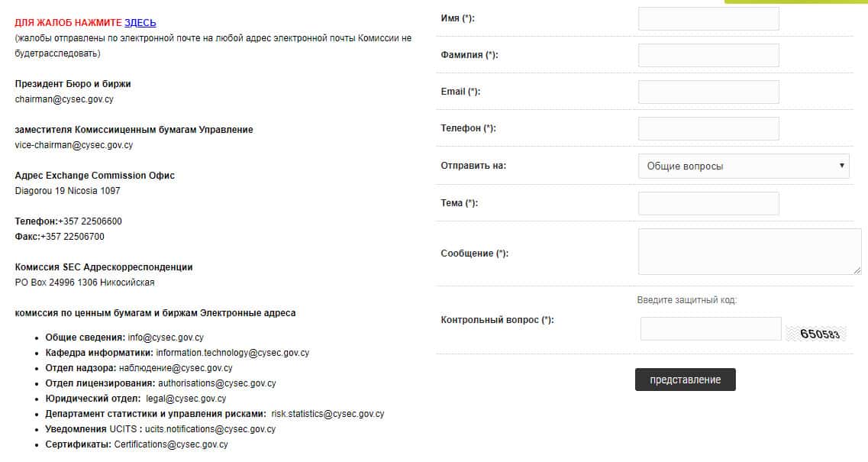Click the authorisations@cysec.gov.cy email address
The width and height of the screenshot is (868, 462).
pos(217,383)
